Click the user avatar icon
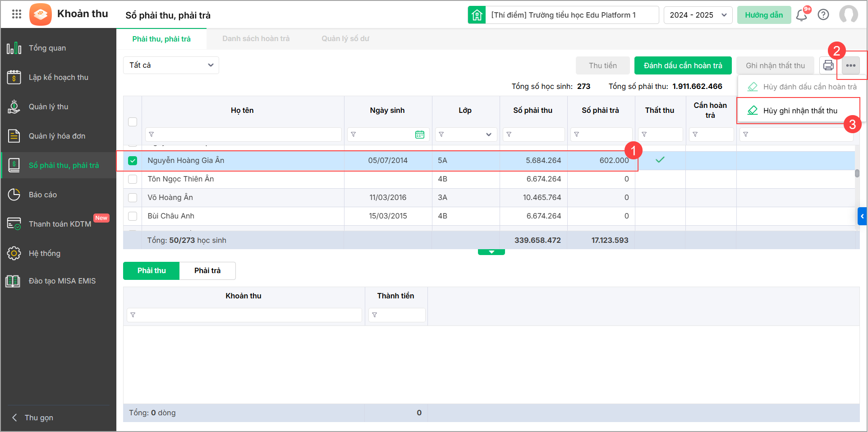Viewport: 868px width, 432px height. (848, 14)
